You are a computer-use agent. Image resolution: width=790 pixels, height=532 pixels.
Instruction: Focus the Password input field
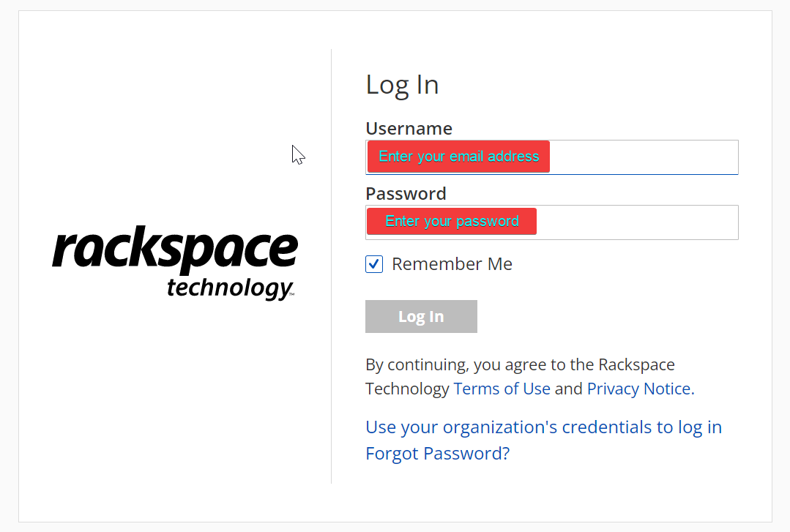click(x=552, y=222)
